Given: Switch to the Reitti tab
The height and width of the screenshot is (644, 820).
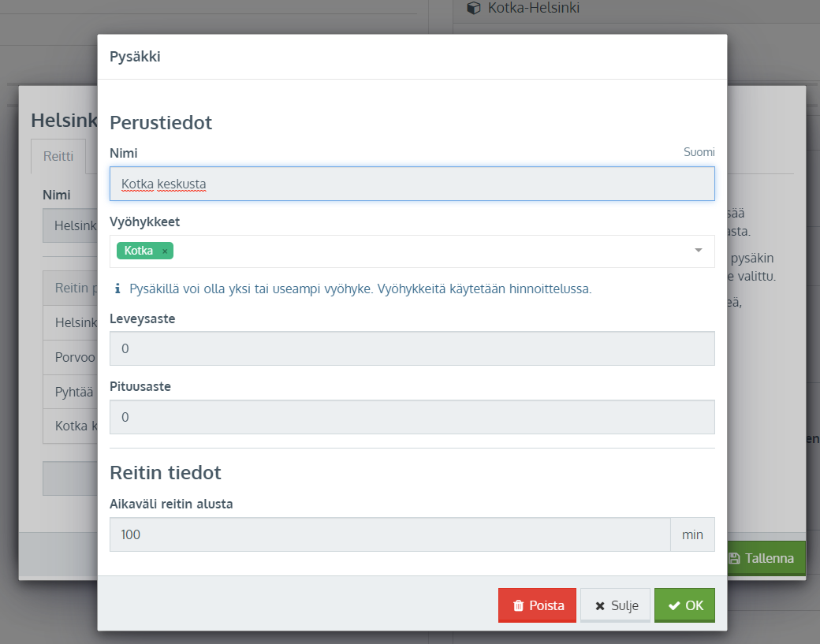Looking at the screenshot, I should click(58, 157).
